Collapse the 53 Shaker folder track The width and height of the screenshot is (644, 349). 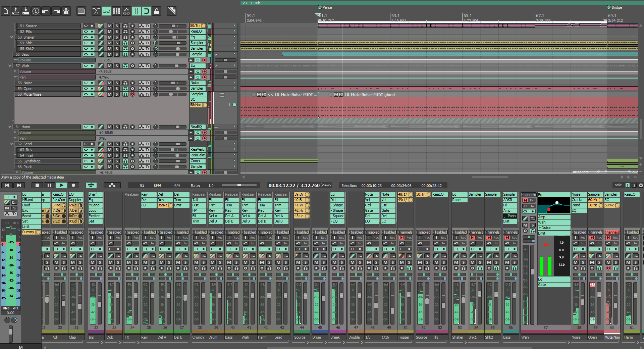pyautogui.click(x=12, y=37)
